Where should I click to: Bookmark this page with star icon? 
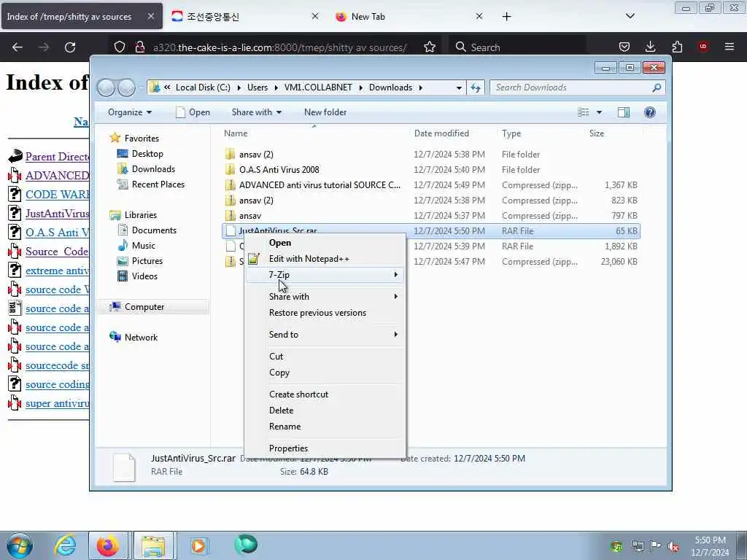429,47
